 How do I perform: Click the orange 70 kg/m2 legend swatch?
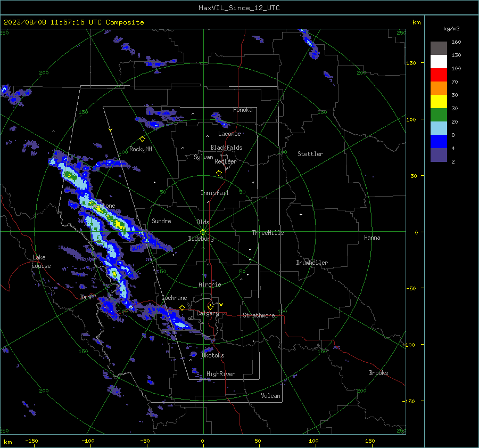[x=439, y=88]
